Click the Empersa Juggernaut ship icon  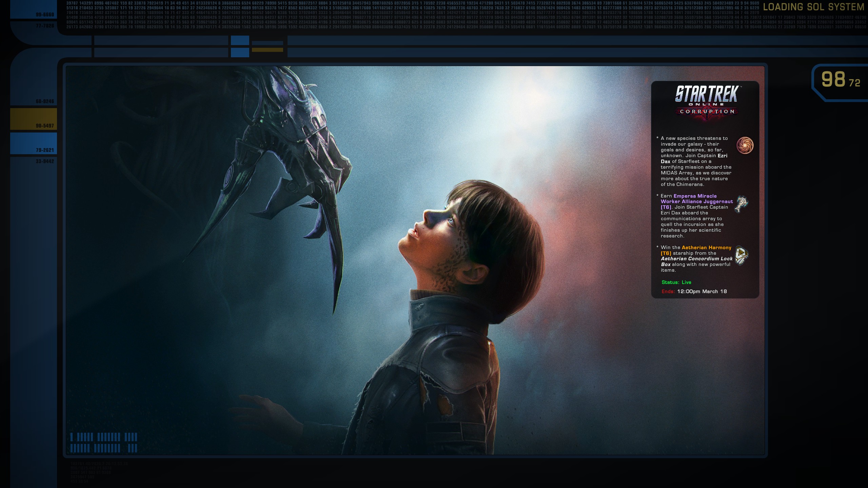click(x=741, y=204)
